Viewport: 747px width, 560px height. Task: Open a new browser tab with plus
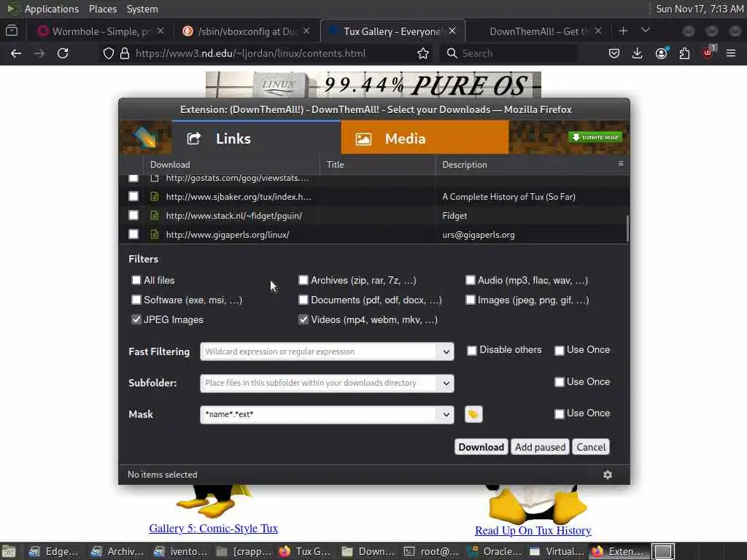click(623, 31)
